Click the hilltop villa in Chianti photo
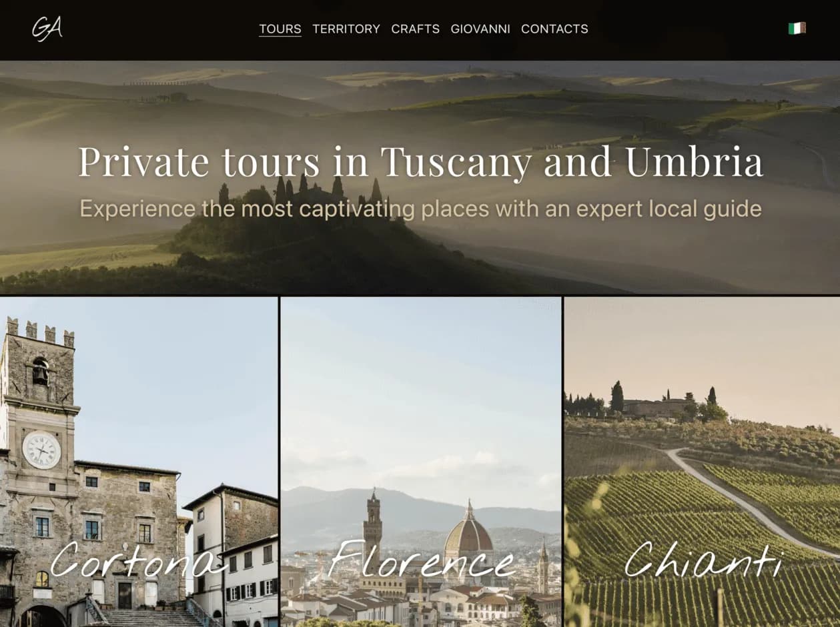The image size is (840, 627). pos(657,407)
